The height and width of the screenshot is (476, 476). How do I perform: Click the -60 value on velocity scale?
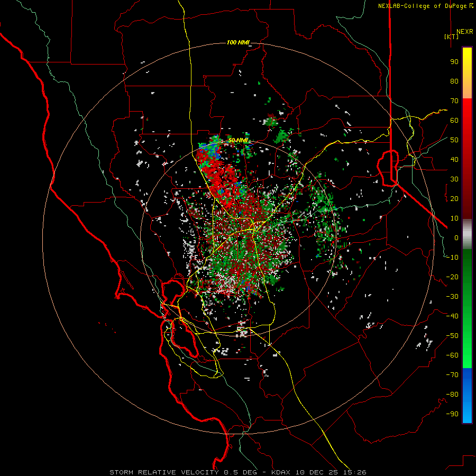click(x=452, y=355)
